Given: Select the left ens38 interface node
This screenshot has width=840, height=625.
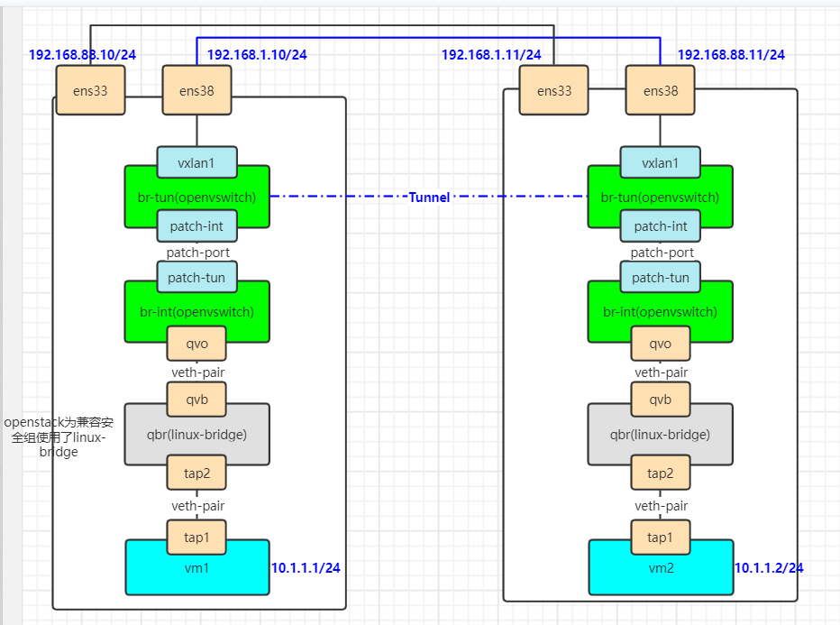Looking at the screenshot, I should tap(196, 90).
